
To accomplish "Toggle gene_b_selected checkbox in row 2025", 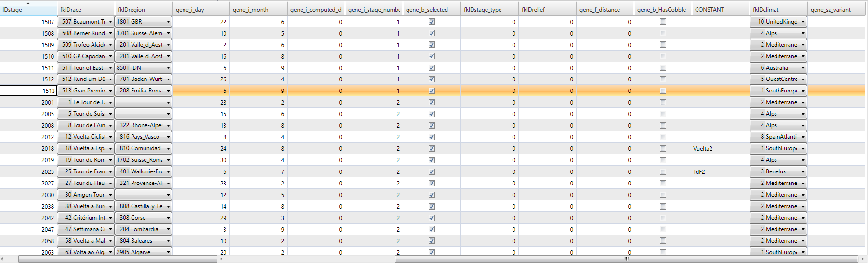I will tap(432, 171).
